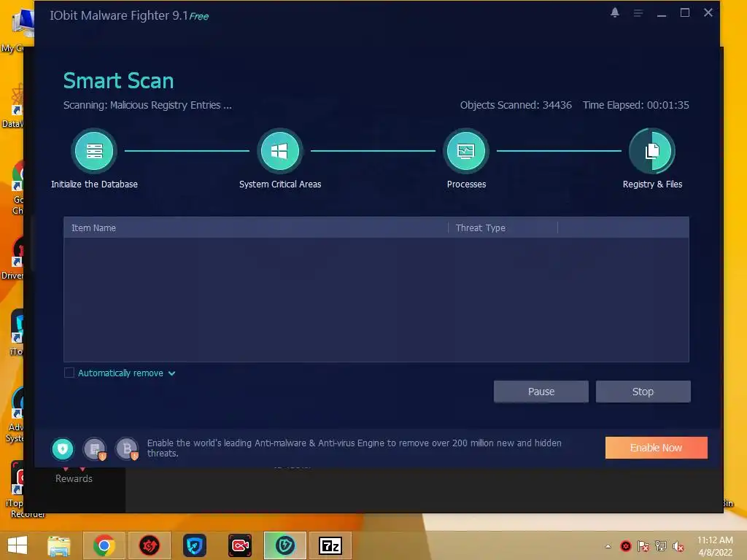Image resolution: width=747 pixels, height=560 pixels.
Task: Open File Explorer from taskbar
Action: pos(59,545)
